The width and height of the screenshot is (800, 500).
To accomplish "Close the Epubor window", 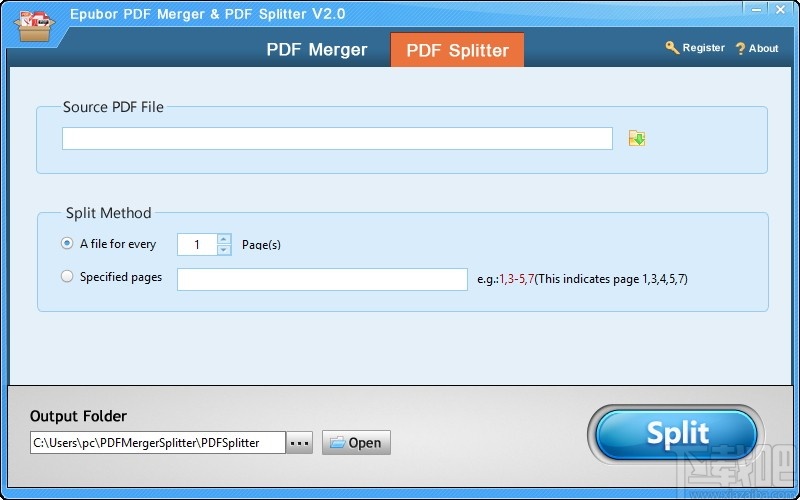I will pyautogui.click(x=781, y=10).
